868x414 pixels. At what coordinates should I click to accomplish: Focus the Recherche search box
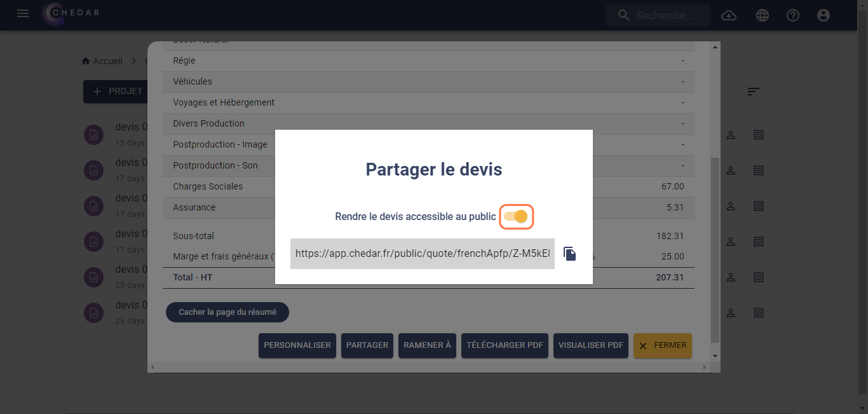pos(658,15)
